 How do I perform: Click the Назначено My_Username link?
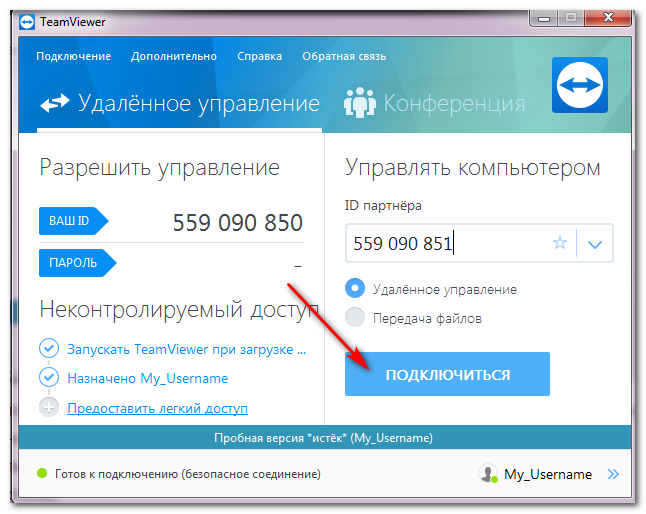[x=147, y=378]
